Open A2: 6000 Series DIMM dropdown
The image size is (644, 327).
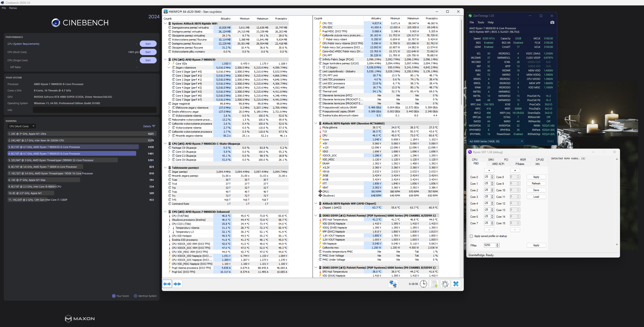[x=496, y=141]
